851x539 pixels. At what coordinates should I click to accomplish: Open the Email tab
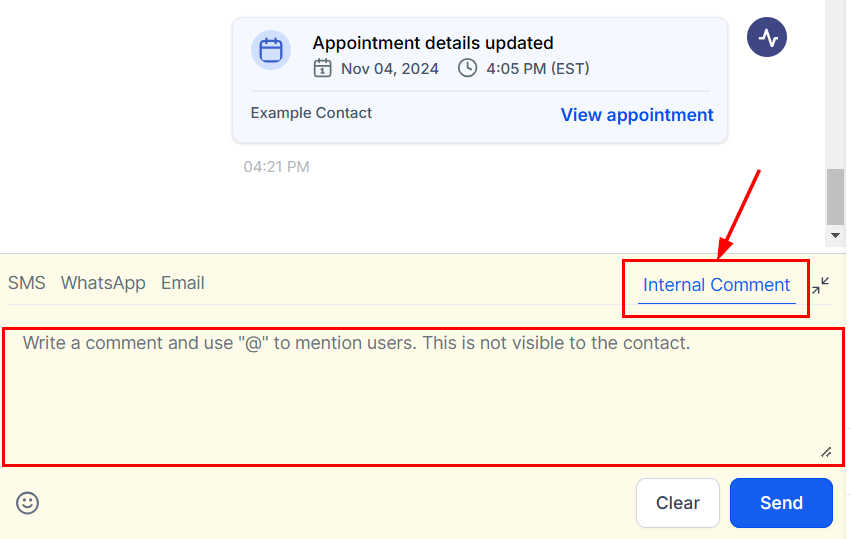click(183, 283)
